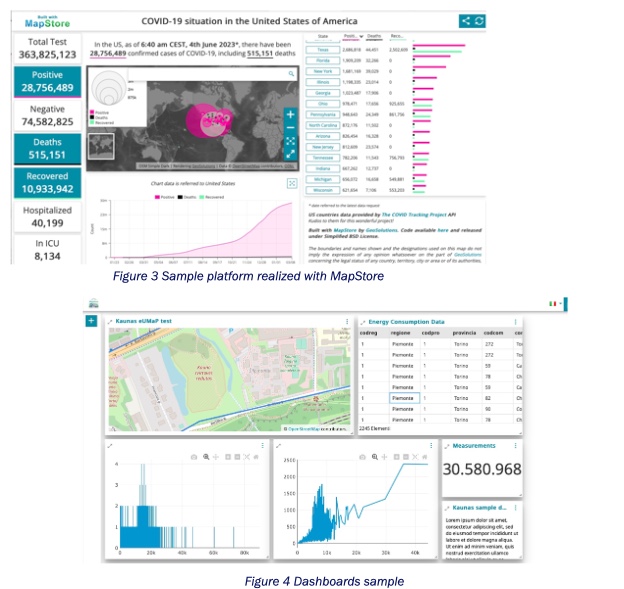This screenshot has width=624, height=589.
Task: Zoom in the COVID map with plus button
Action: (291, 114)
